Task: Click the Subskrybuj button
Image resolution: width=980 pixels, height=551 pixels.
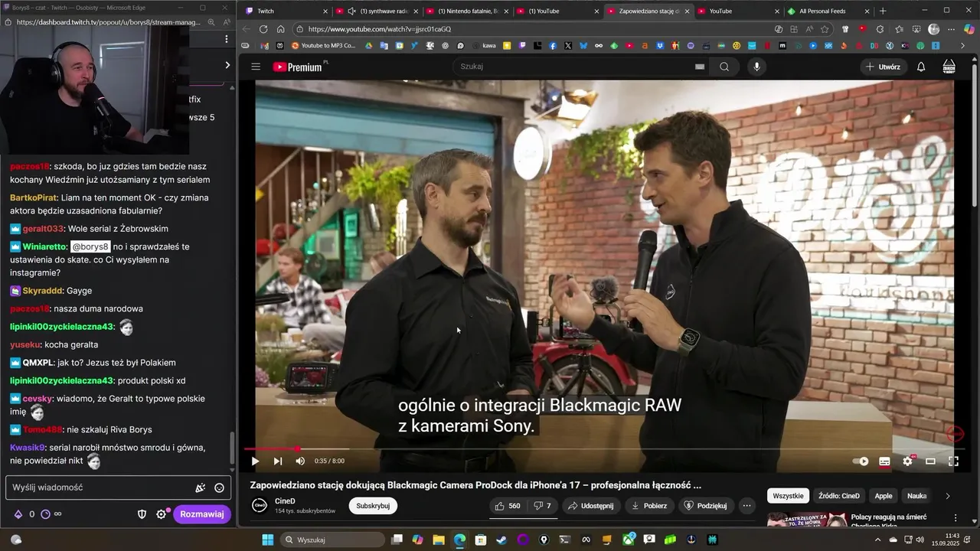Action: pyautogui.click(x=373, y=506)
